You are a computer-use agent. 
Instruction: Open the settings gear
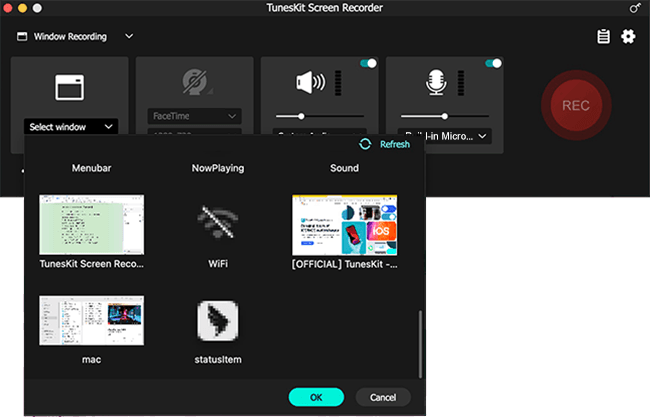[x=628, y=36]
